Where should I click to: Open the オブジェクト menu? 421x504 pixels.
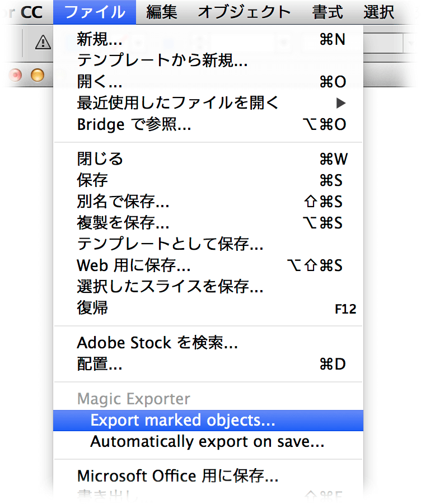[x=244, y=12]
